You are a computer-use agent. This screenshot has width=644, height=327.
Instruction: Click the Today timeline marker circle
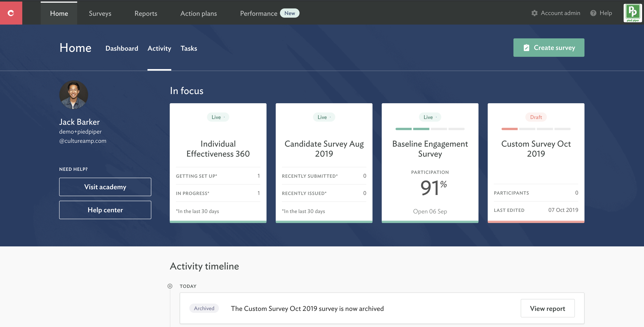(170, 286)
